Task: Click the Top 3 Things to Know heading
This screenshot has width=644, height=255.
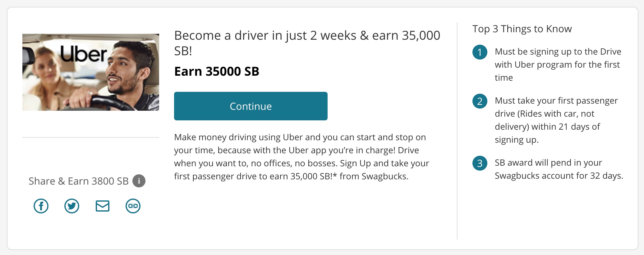Action: [522, 28]
